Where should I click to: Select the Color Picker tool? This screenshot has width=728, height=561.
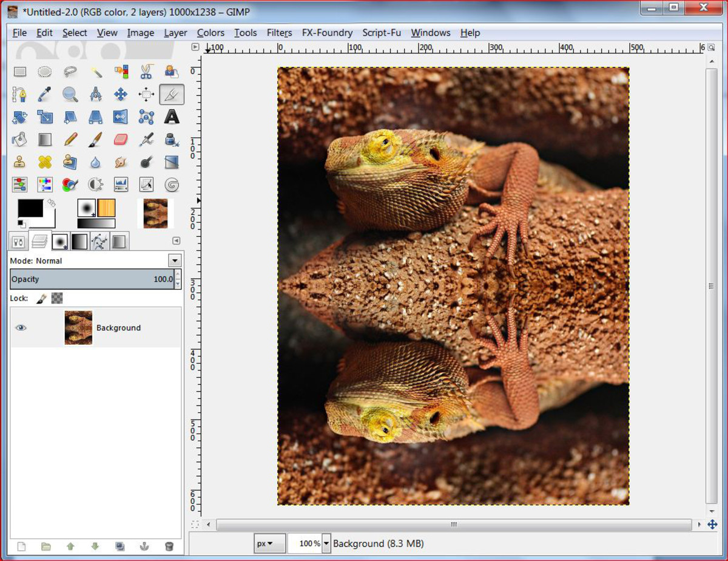tap(45, 94)
